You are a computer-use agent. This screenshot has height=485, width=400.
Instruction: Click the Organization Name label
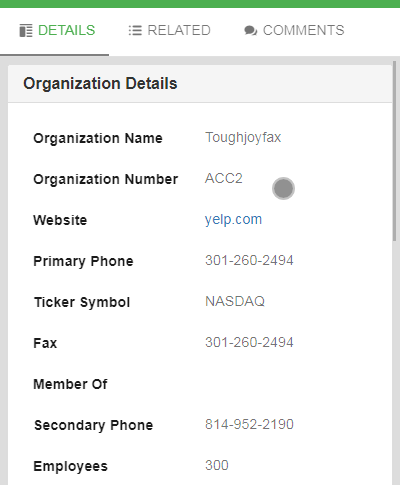[x=98, y=138]
